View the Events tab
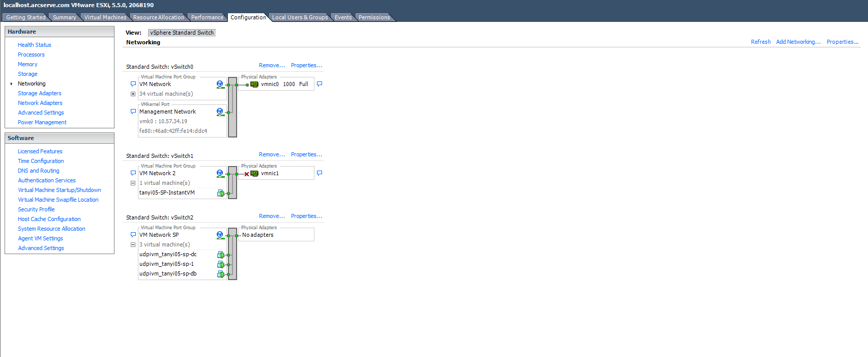Viewport: 868px width, 357px height. 343,17
